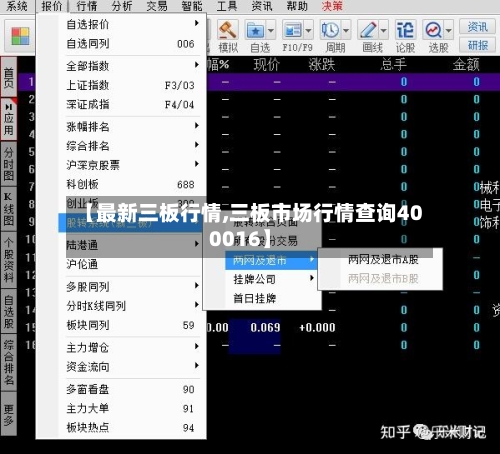Select 深证成指 from the menu
The image size is (500, 454).
click(x=132, y=104)
